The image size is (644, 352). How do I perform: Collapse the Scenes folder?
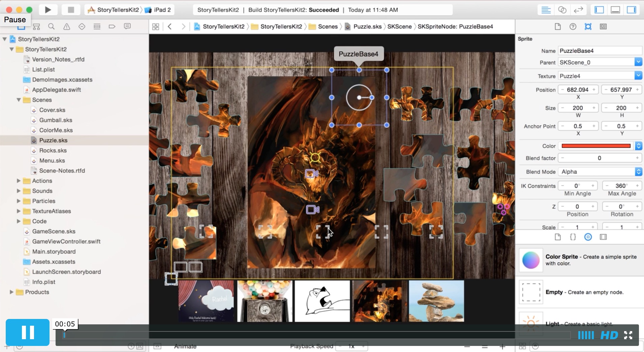(19, 100)
